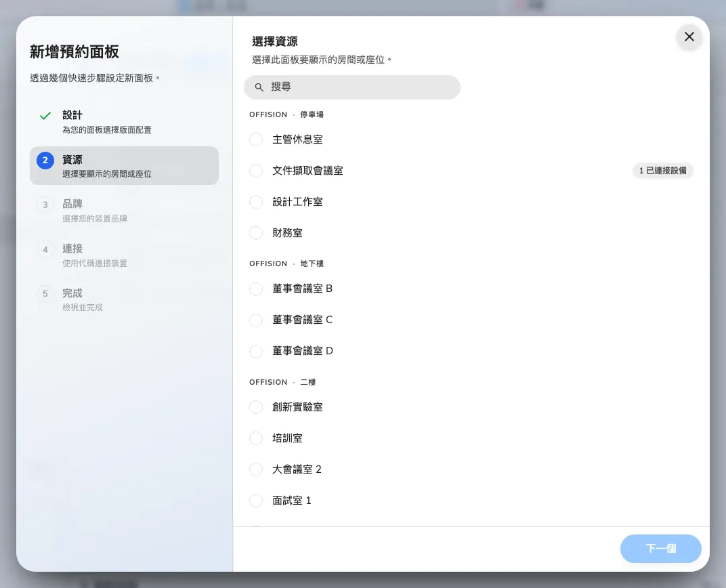Select the 設計工作室 radio button
This screenshot has height=588, width=726.
coord(256,202)
